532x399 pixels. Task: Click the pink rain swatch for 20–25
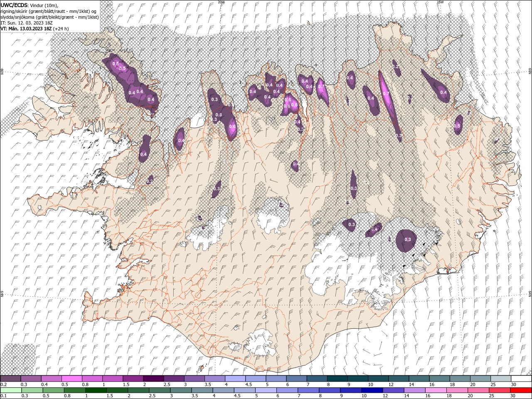[478, 390]
